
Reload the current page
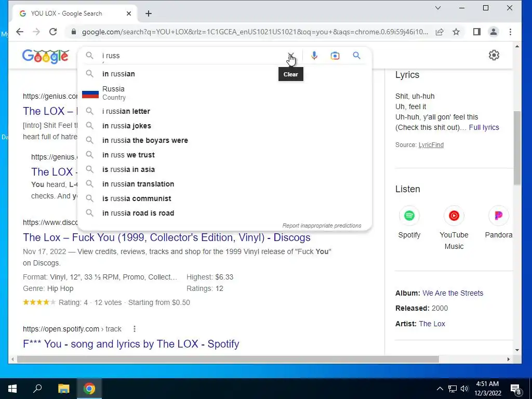[x=53, y=32]
